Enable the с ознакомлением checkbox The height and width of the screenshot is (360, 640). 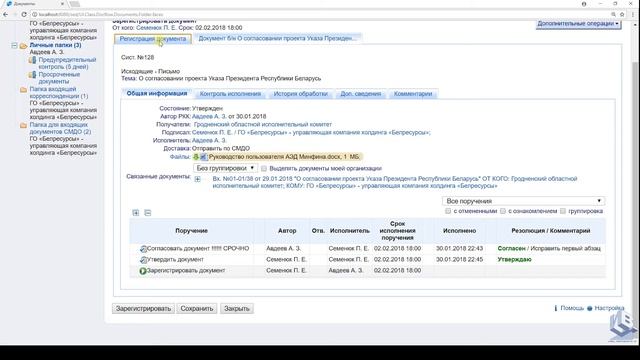pyautogui.click(x=503, y=211)
